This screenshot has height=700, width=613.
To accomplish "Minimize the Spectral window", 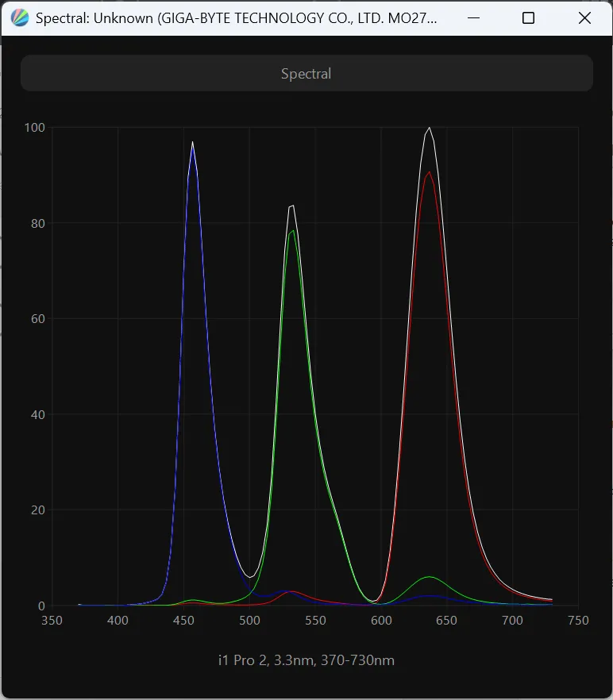I will 472,18.
